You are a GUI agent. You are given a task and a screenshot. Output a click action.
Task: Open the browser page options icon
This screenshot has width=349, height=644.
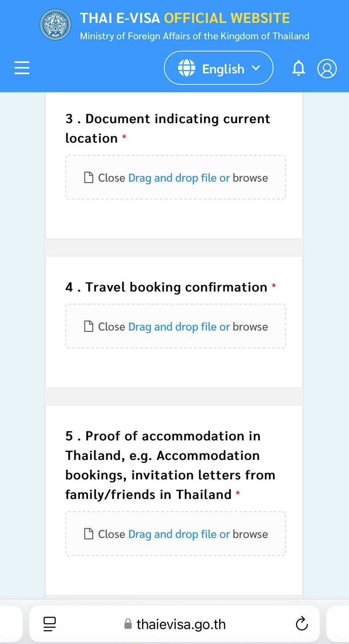coord(50,624)
